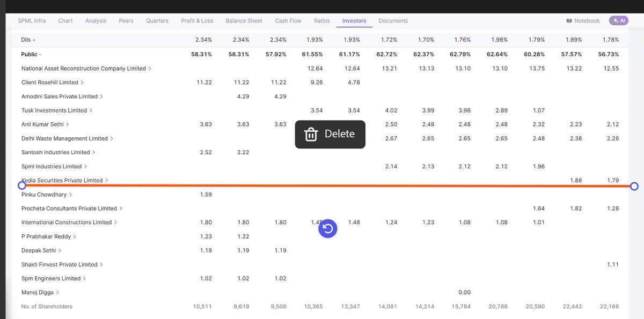
Task: Switch to the Cash Flow tab
Action: 288,21
